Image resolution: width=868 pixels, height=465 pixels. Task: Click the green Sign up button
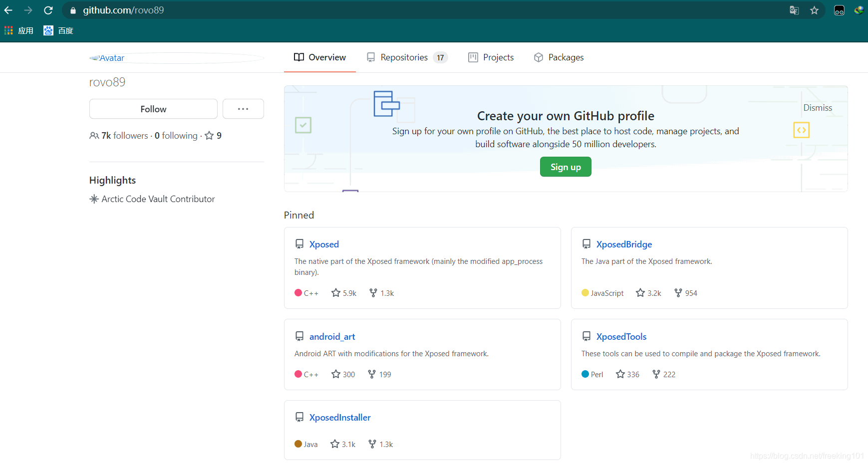566,167
